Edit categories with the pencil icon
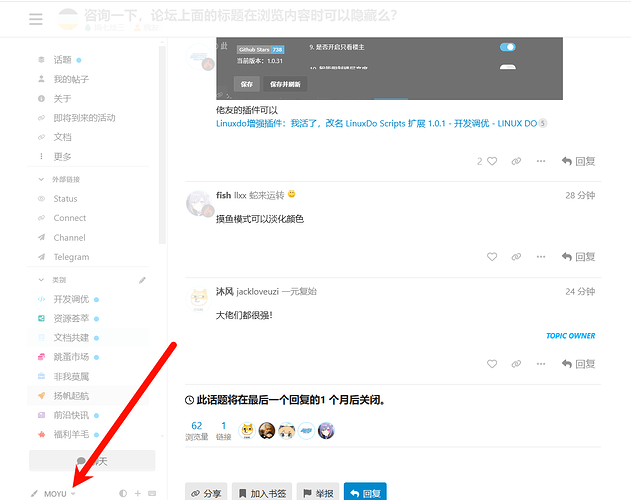Viewport: 631px width, 500px height. click(142, 280)
